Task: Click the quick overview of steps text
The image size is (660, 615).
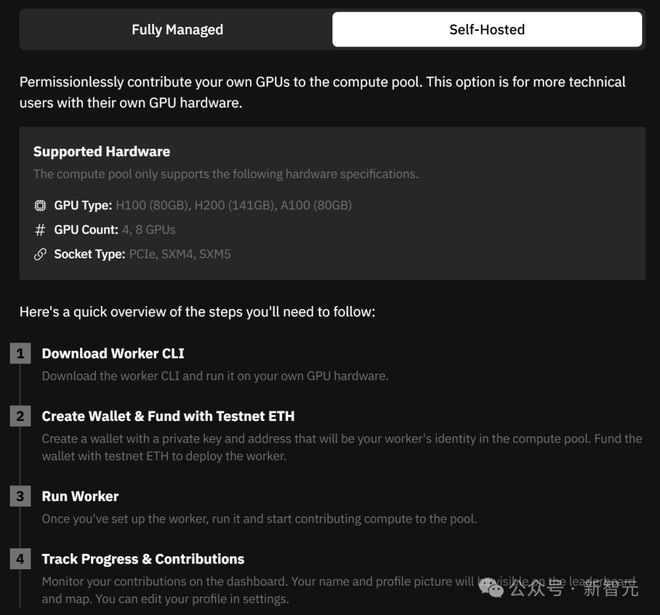Action: pos(197,312)
